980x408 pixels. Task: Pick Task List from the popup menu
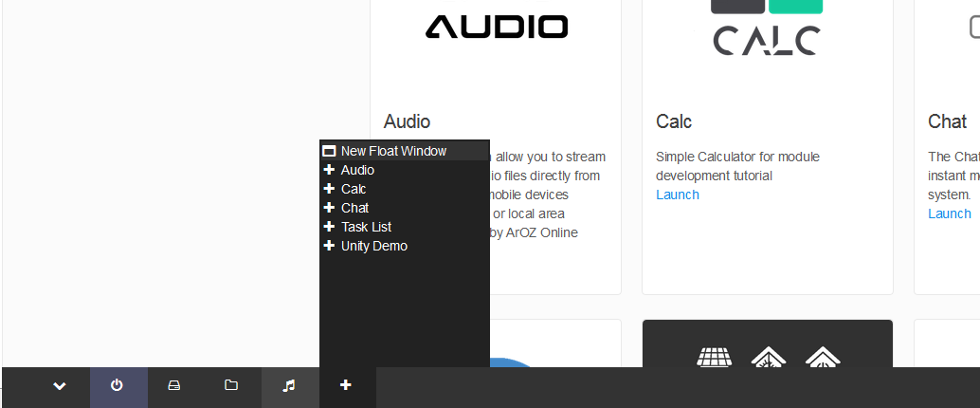366,227
